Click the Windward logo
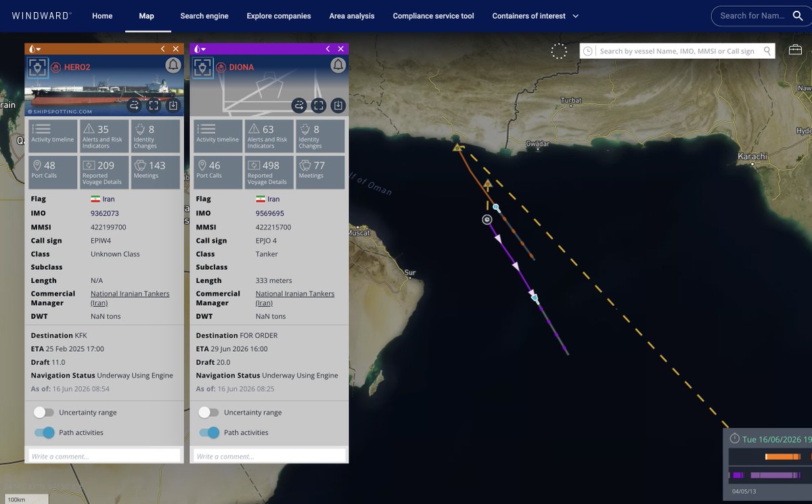The image size is (812, 504). coord(40,16)
